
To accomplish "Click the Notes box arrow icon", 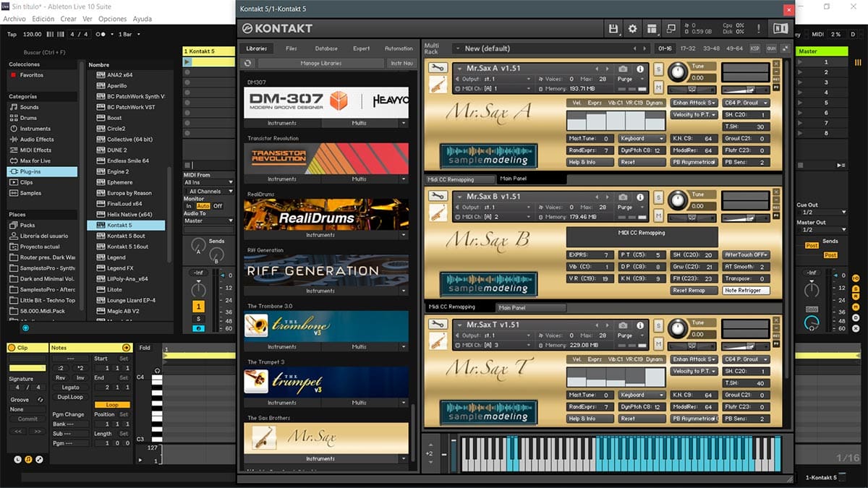I will coord(126,348).
